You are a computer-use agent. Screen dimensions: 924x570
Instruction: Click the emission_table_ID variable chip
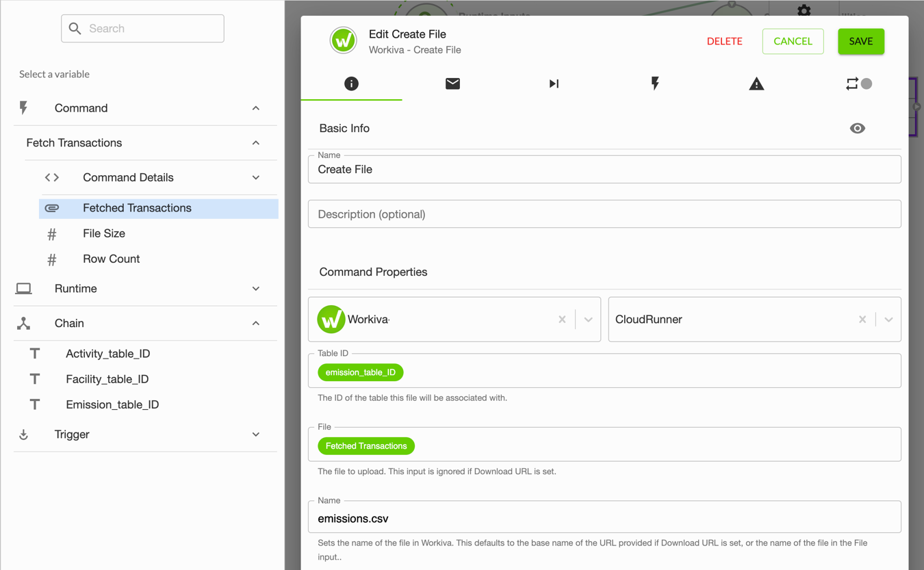coord(361,372)
